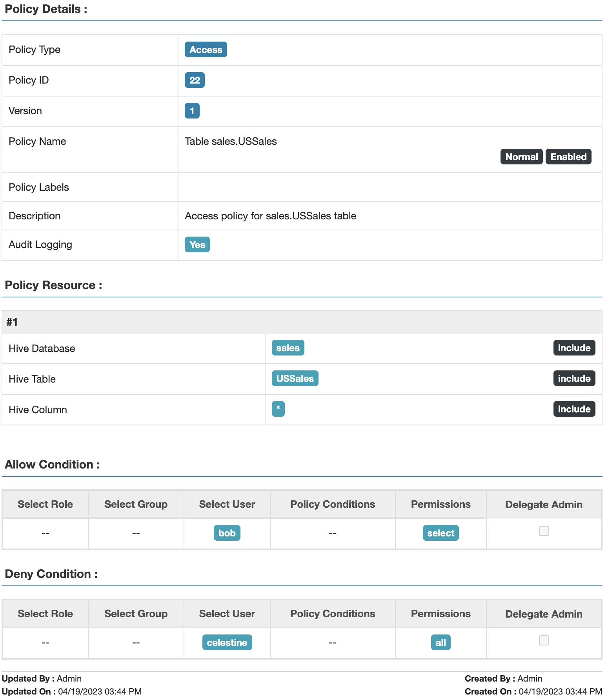Click include badge in Hive Column row

574,409
